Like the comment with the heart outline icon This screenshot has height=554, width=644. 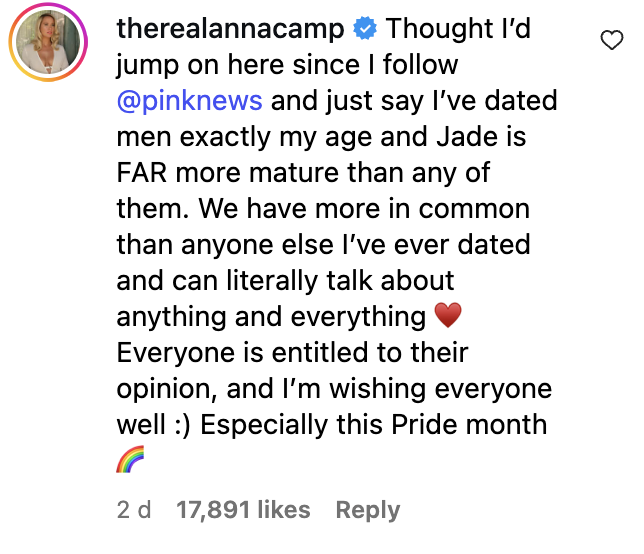coord(612,40)
